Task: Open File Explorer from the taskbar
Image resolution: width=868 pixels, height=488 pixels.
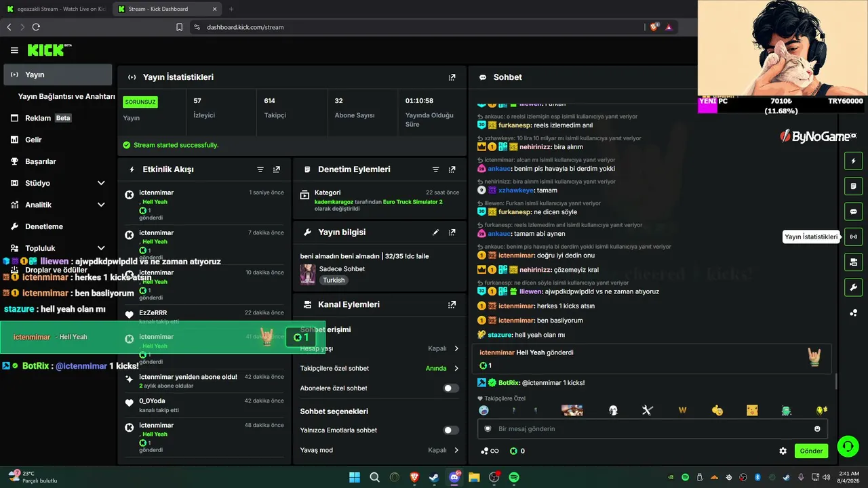Action: click(x=474, y=477)
